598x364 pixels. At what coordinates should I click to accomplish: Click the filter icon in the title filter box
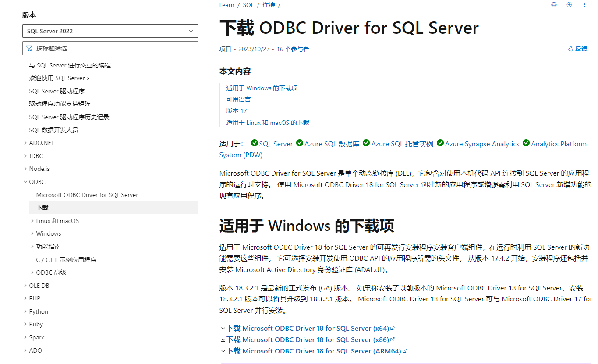(29, 48)
